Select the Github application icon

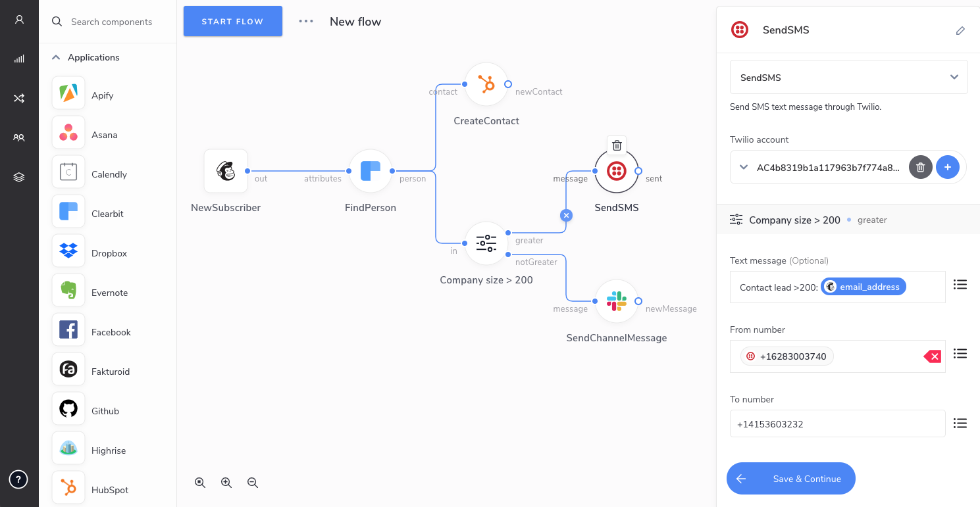(68, 409)
